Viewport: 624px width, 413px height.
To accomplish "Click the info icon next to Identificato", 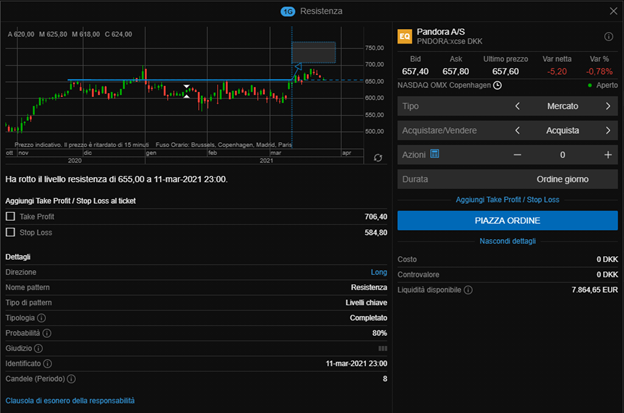I will point(47,364).
